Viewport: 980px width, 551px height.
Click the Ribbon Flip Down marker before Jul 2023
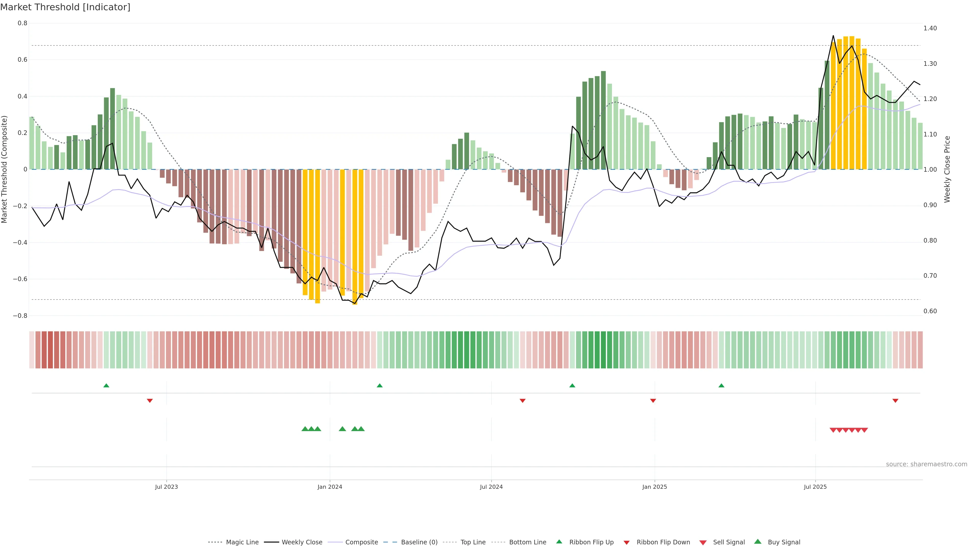pyautogui.click(x=150, y=400)
